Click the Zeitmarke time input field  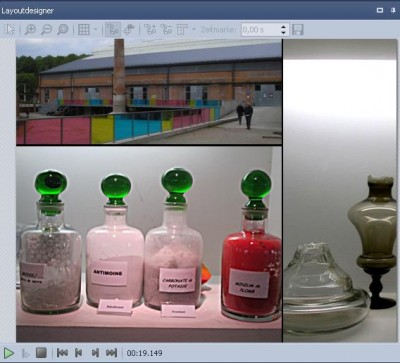(x=260, y=29)
